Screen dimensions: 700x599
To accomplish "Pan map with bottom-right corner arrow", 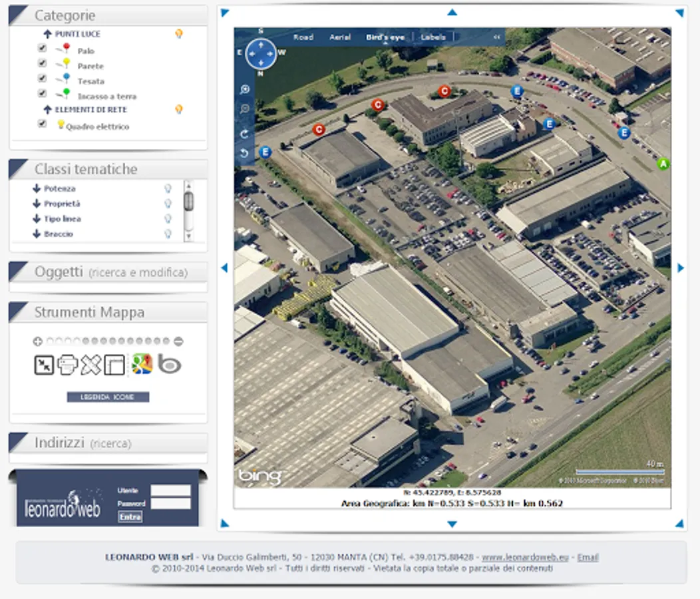I will pos(679,524).
